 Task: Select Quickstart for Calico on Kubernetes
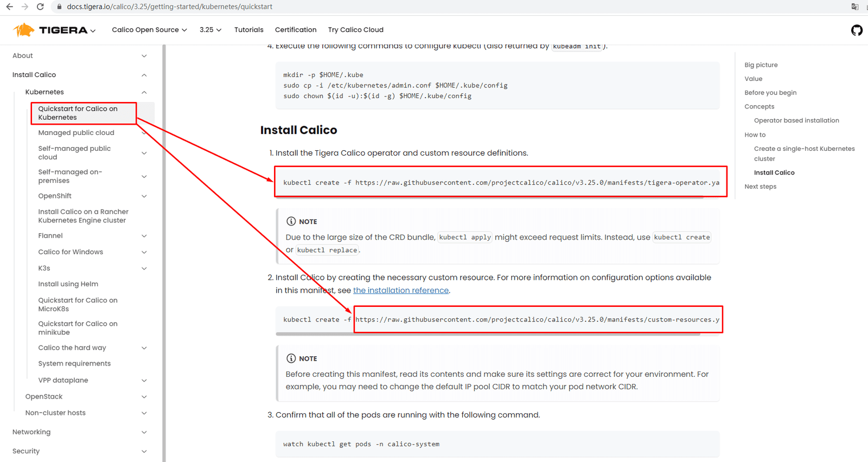[78, 113]
